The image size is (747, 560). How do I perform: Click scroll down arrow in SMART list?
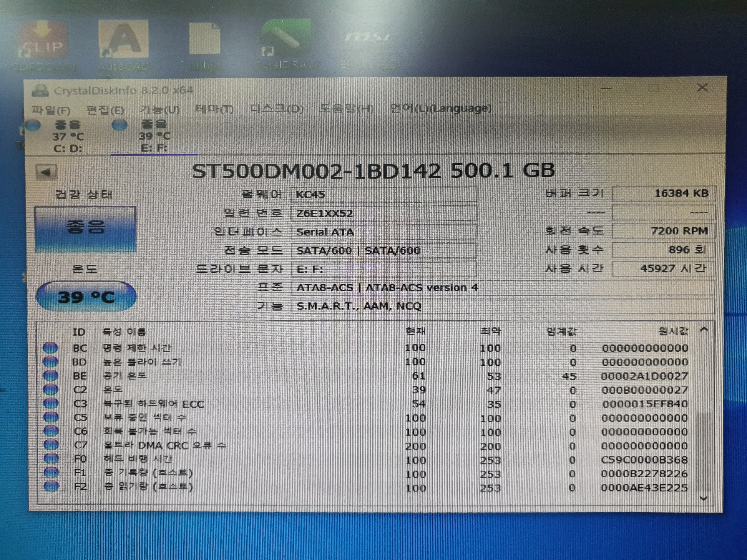click(x=704, y=498)
